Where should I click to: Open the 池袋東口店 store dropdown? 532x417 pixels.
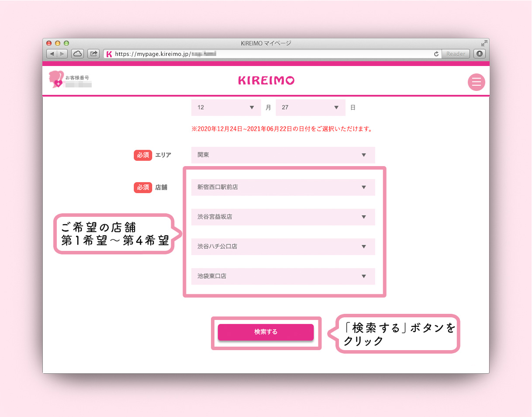point(283,276)
